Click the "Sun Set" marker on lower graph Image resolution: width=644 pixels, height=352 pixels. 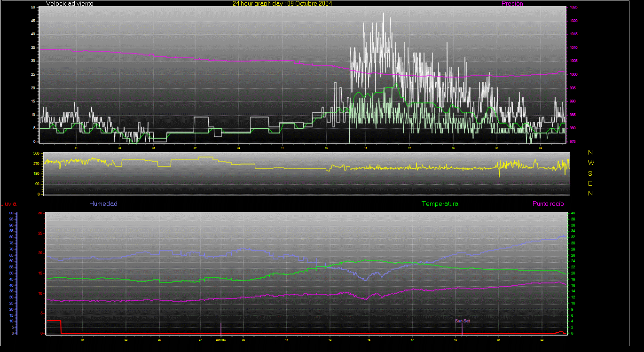coord(462,321)
